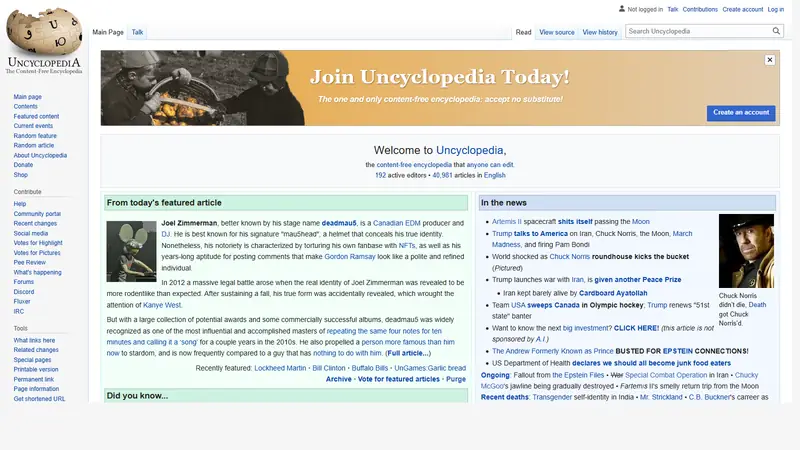The width and height of the screenshot is (800, 450).
Task: Click Create account in top bar
Action: (x=742, y=9)
